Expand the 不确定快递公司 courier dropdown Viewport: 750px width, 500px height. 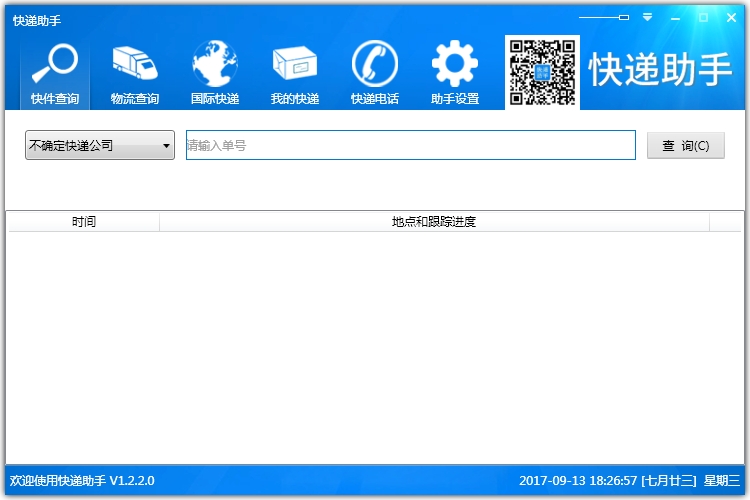pos(100,145)
